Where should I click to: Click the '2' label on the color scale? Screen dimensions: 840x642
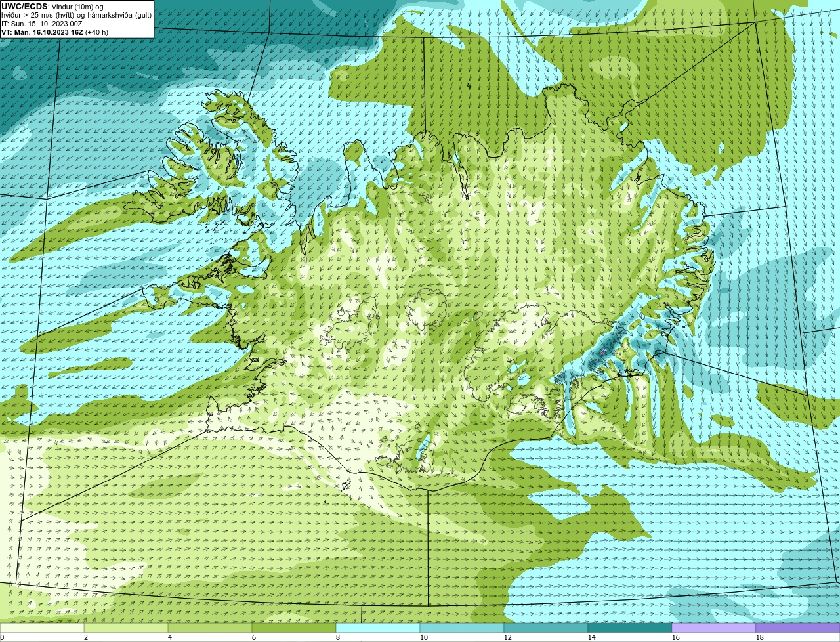point(86,637)
